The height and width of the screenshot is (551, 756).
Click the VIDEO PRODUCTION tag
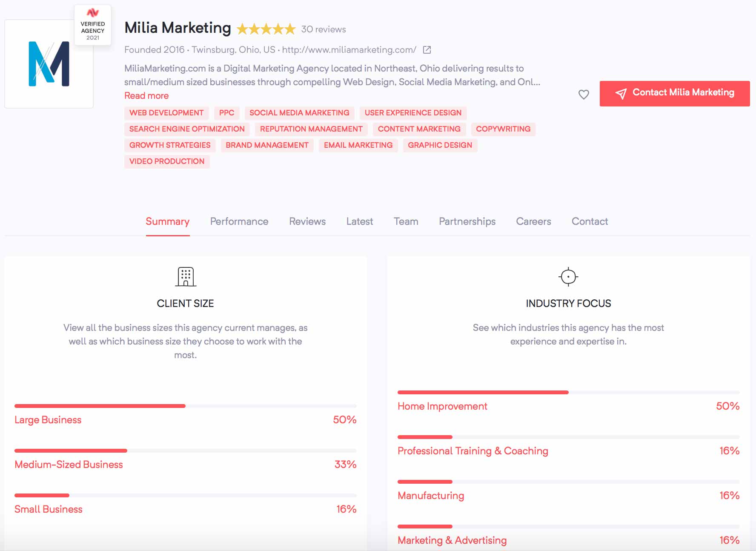pyautogui.click(x=167, y=161)
